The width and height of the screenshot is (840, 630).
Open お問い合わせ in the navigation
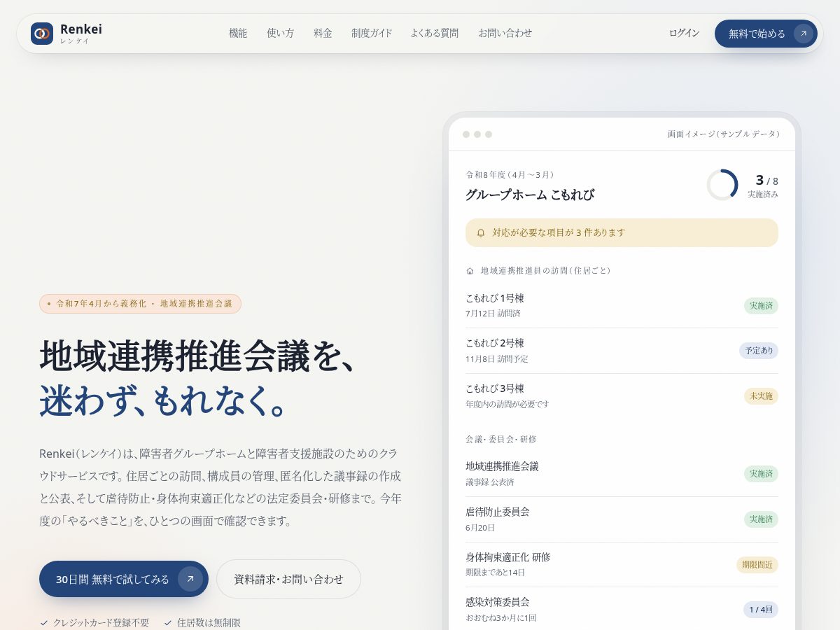(505, 33)
